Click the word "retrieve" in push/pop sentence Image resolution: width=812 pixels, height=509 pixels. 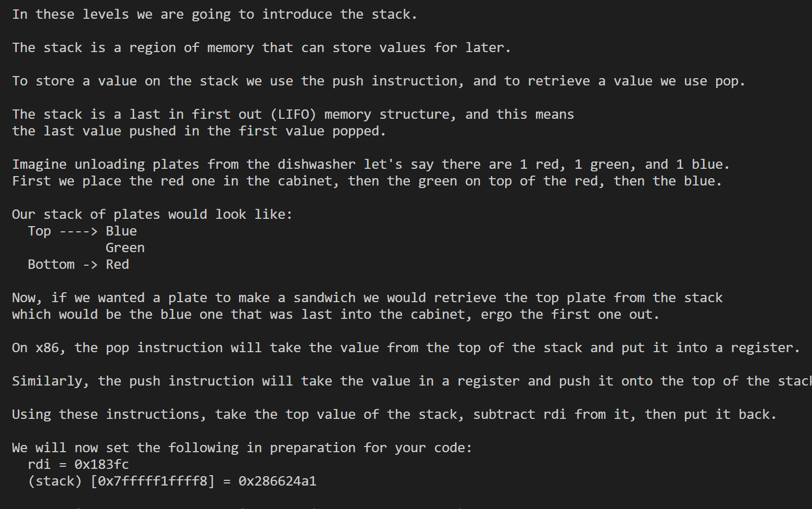pos(559,81)
